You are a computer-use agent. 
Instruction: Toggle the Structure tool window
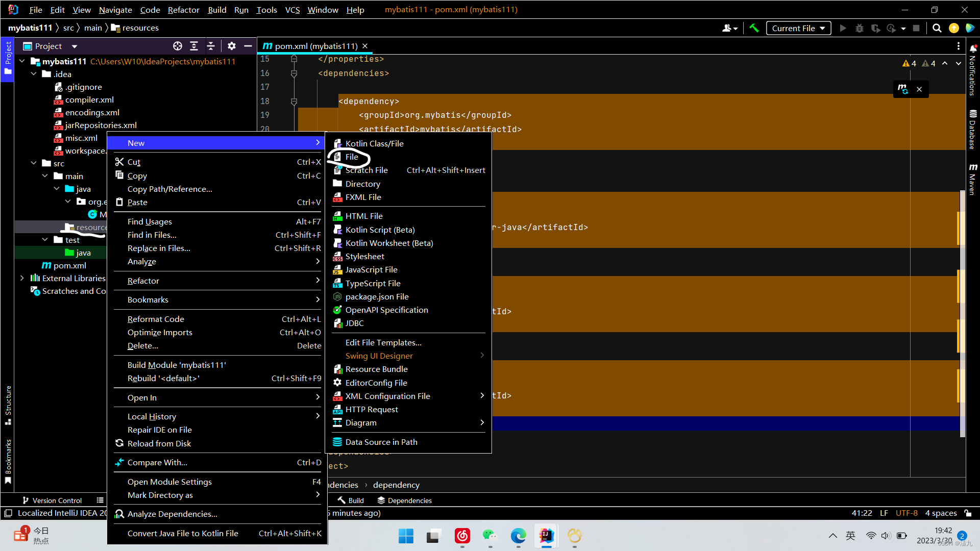coord(8,406)
